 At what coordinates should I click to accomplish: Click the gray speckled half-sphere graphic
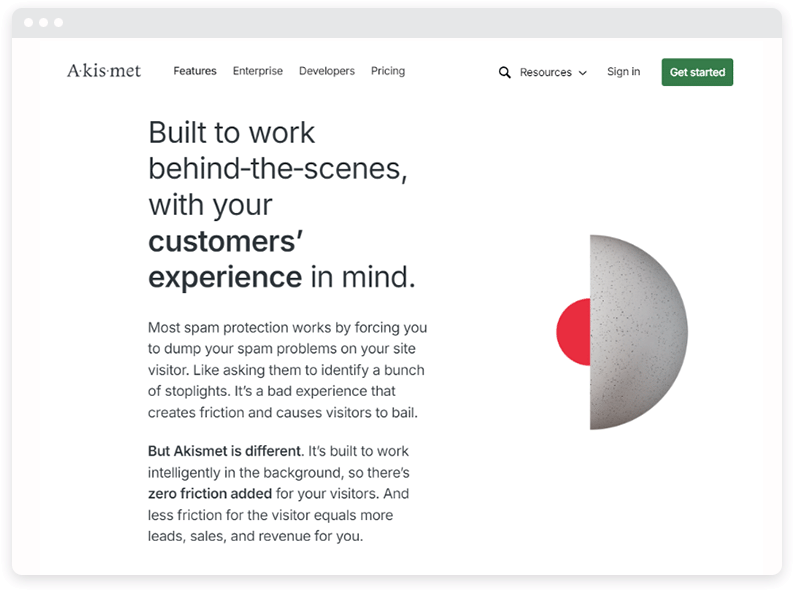639,332
